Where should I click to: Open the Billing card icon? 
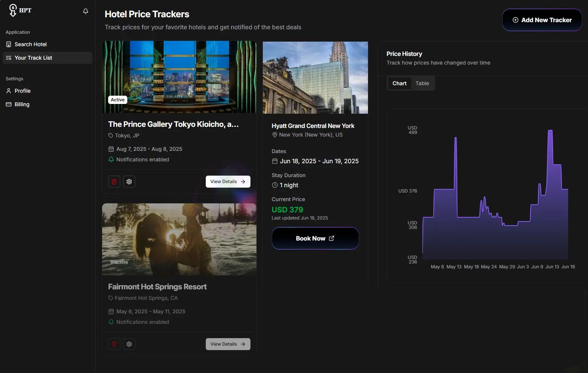[x=9, y=104]
